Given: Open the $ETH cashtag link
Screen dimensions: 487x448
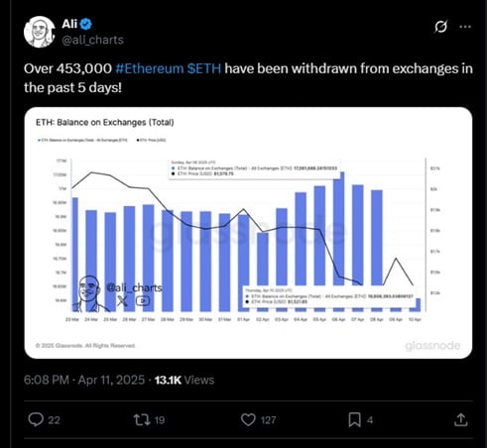Looking at the screenshot, I should pyautogui.click(x=204, y=68).
